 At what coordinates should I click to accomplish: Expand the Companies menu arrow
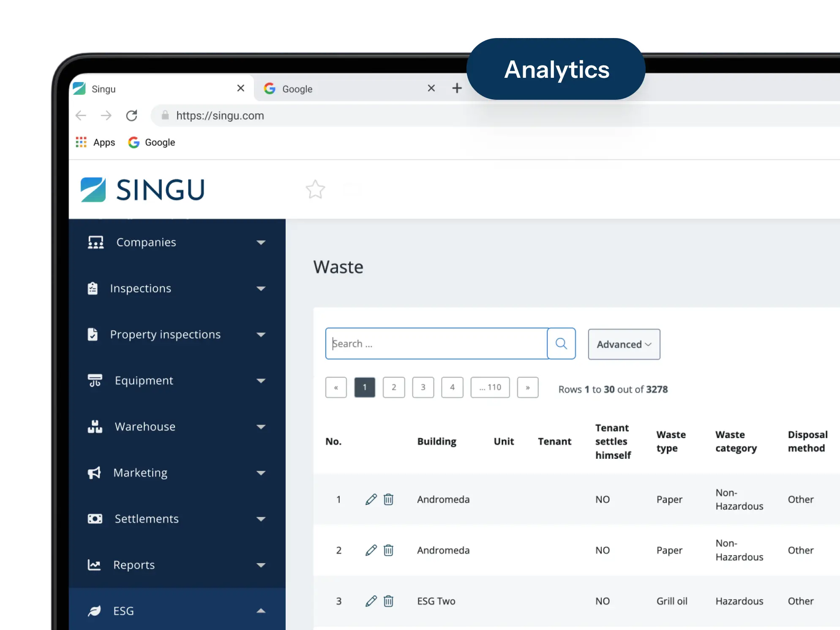coord(261,242)
